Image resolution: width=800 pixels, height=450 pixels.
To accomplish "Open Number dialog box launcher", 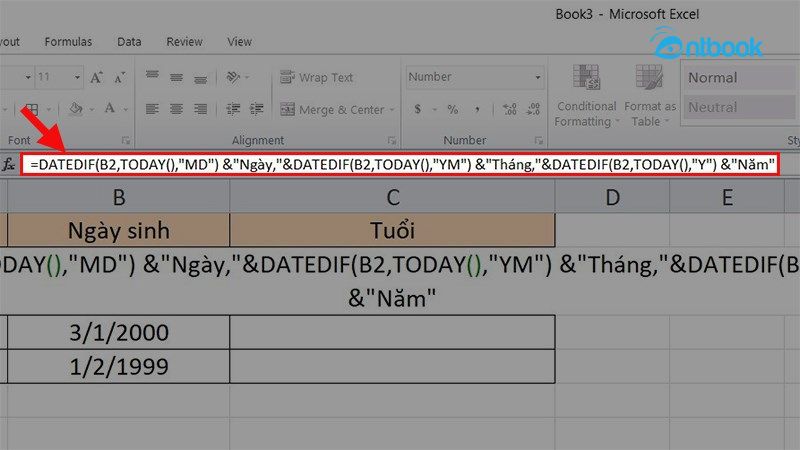I will (538, 140).
